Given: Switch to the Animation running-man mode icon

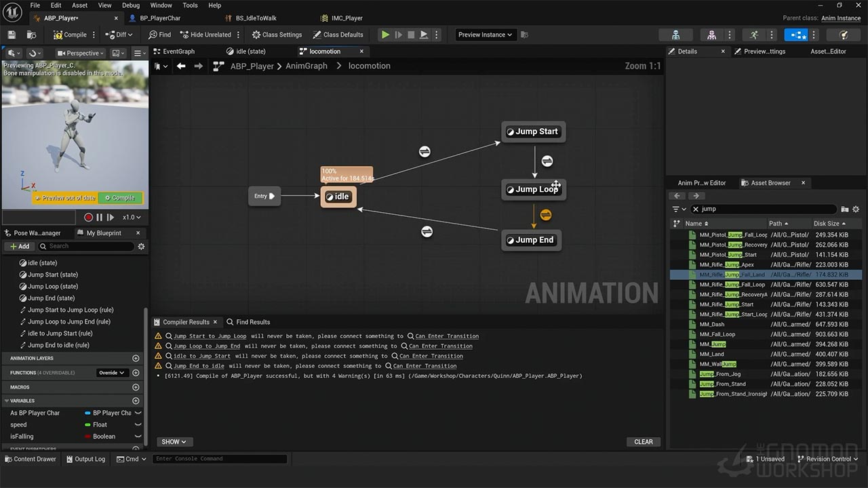Looking at the screenshot, I should (x=754, y=35).
